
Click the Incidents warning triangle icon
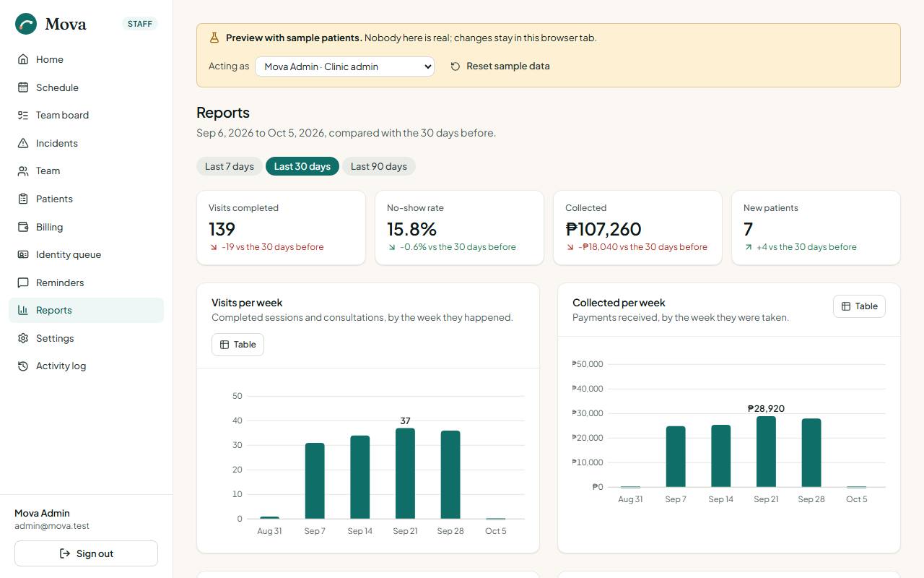23,143
